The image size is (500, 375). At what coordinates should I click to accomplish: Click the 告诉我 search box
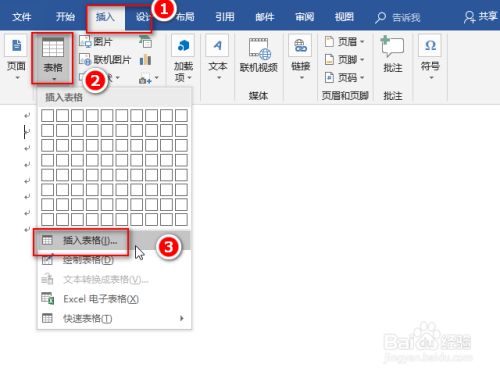(x=398, y=17)
